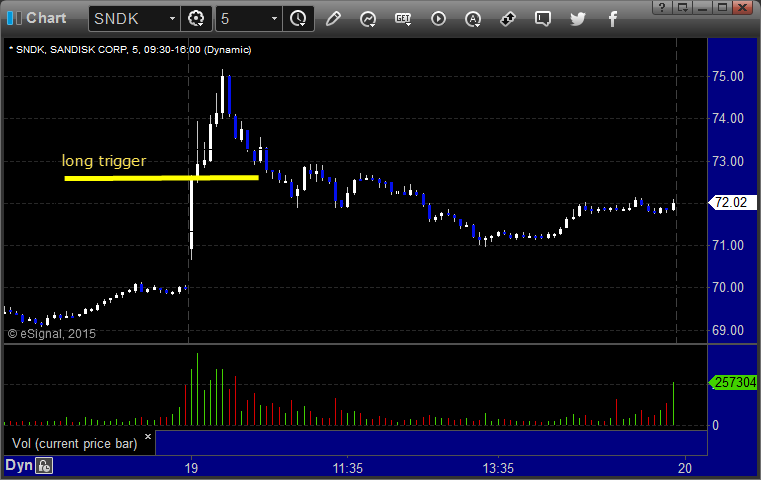761x480 pixels.
Task: Open the comment speech bubble icon
Action: coord(543,19)
